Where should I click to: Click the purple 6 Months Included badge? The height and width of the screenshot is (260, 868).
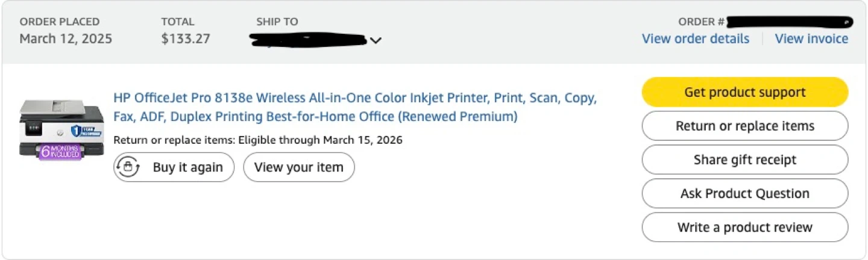61,151
